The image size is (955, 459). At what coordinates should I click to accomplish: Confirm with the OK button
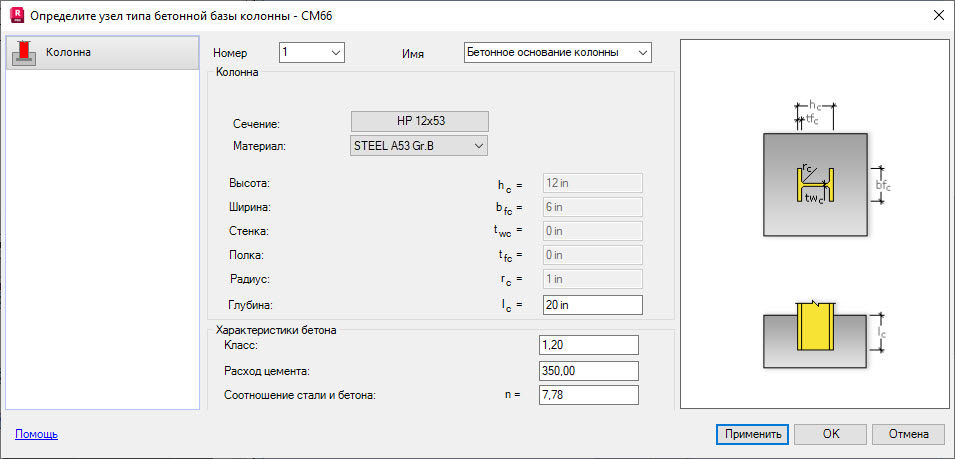[x=831, y=434]
